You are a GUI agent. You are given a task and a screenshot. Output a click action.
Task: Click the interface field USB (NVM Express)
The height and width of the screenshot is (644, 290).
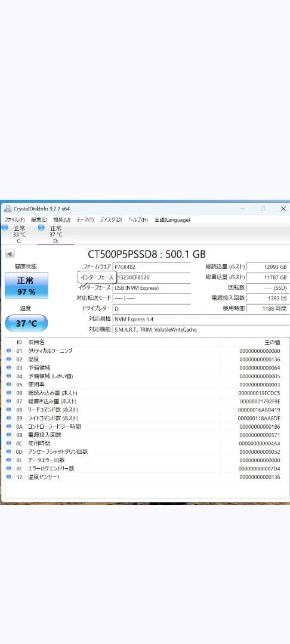[151, 288]
